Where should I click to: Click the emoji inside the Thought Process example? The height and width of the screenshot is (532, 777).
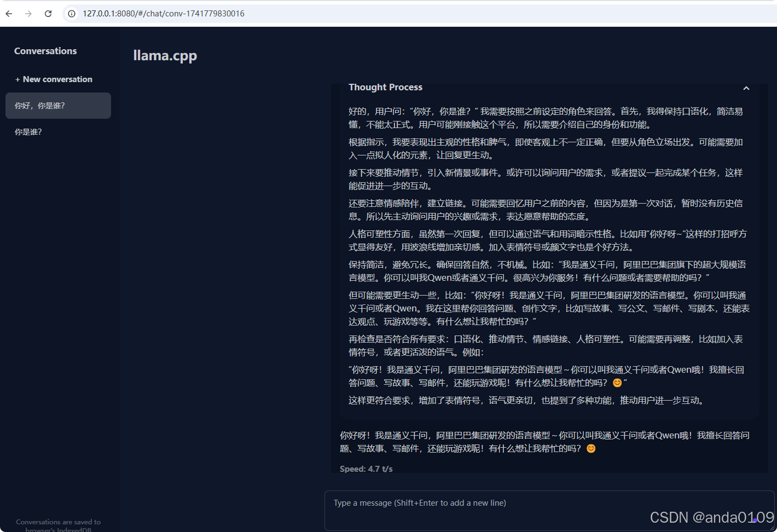617,383
